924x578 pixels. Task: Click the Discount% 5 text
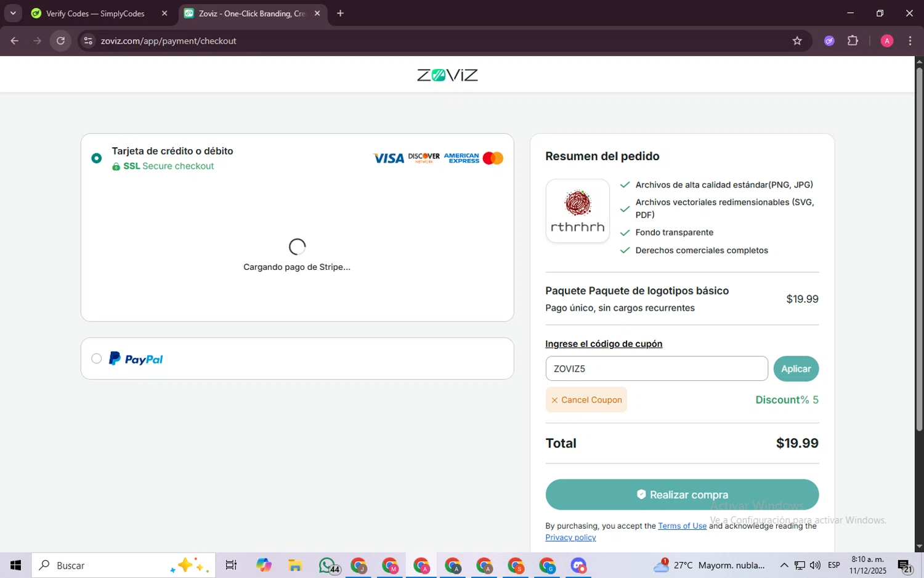coord(787,400)
